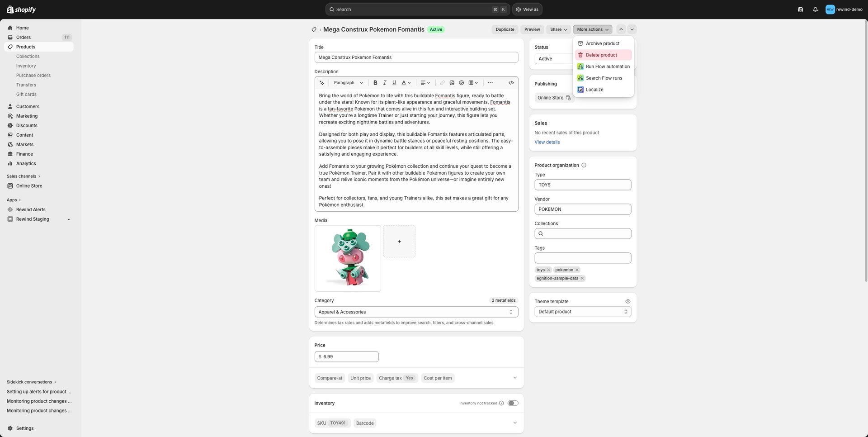868x437 pixels.
Task: Select Run Flow automation
Action: [x=603, y=66]
